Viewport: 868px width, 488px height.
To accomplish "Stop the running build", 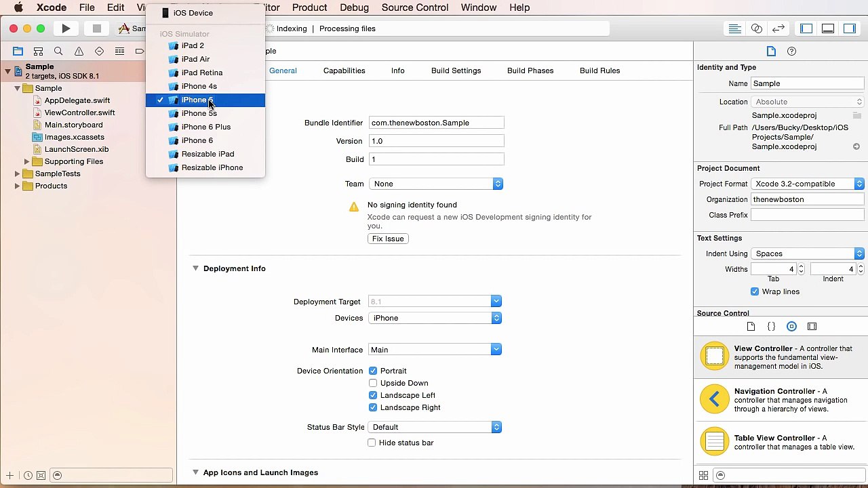I will point(96,28).
